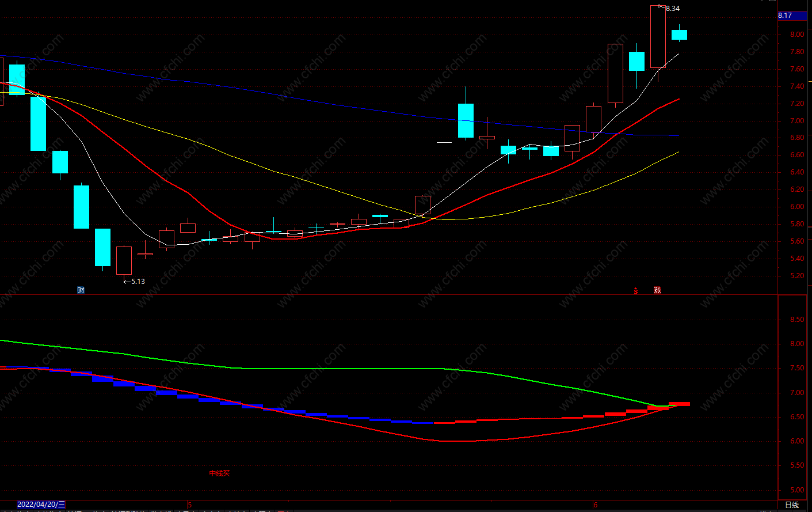
Task: Click the red S marker icon
Action: (x=636, y=291)
